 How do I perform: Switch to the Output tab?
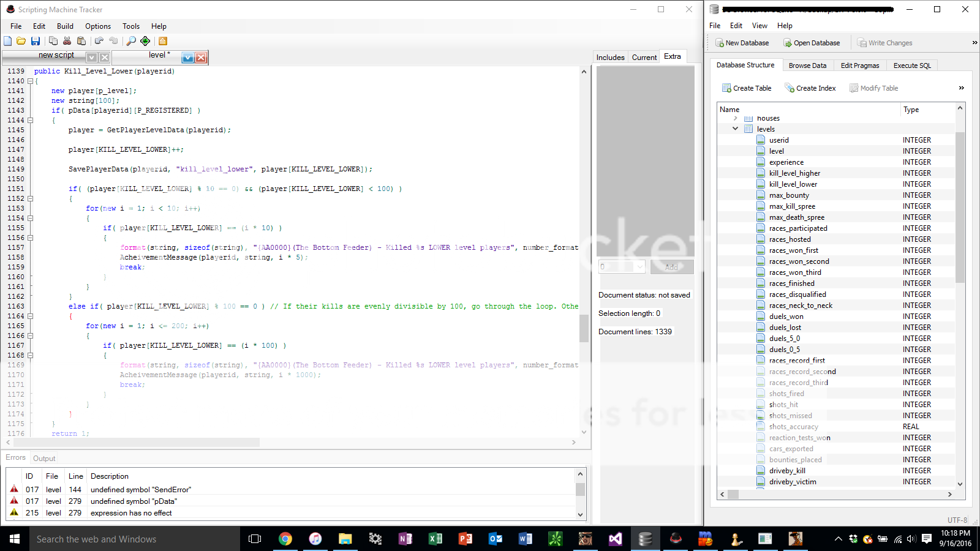[x=44, y=459]
